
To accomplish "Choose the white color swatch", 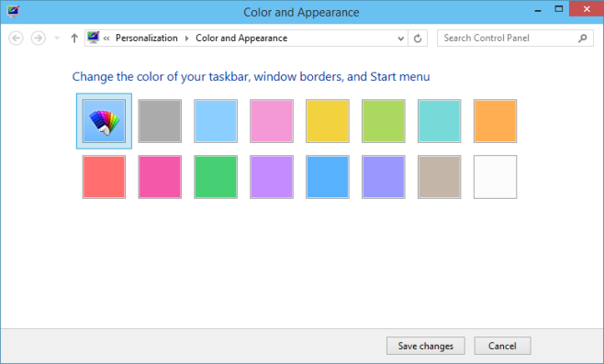I will (x=495, y=177).
